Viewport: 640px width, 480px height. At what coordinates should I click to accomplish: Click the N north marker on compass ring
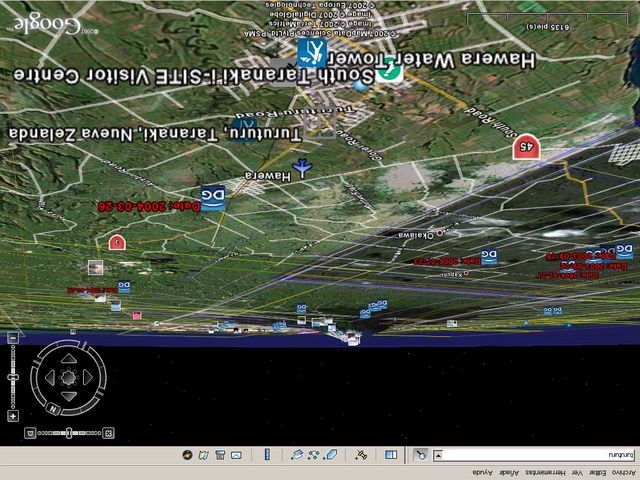(53, 408)
